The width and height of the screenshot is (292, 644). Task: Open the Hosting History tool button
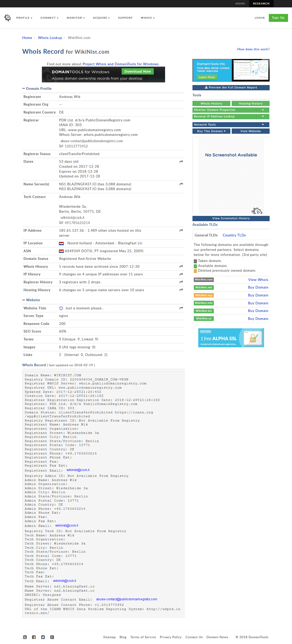tap(251, 104)
